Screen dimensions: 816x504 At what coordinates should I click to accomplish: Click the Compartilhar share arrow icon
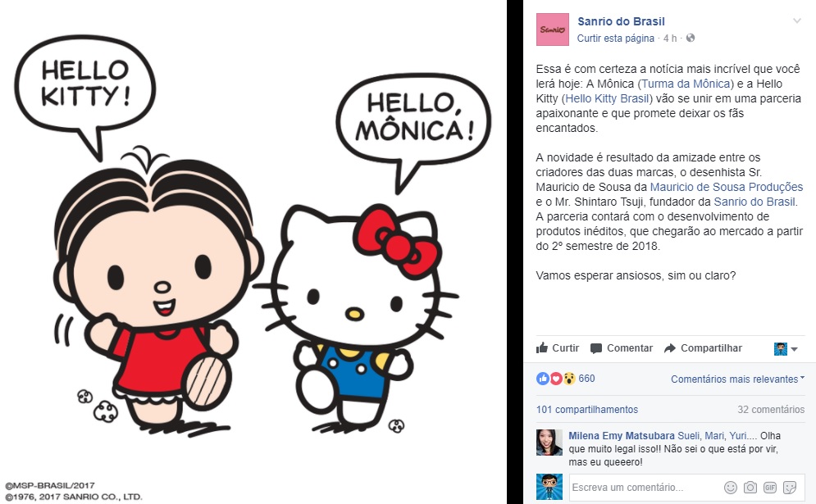tap(670, 348)
